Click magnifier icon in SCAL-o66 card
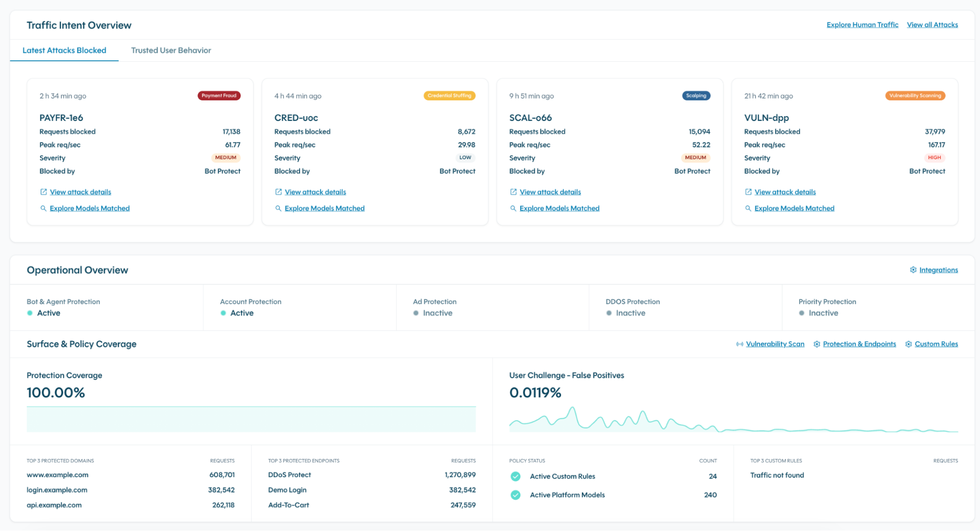 [513, 208]
